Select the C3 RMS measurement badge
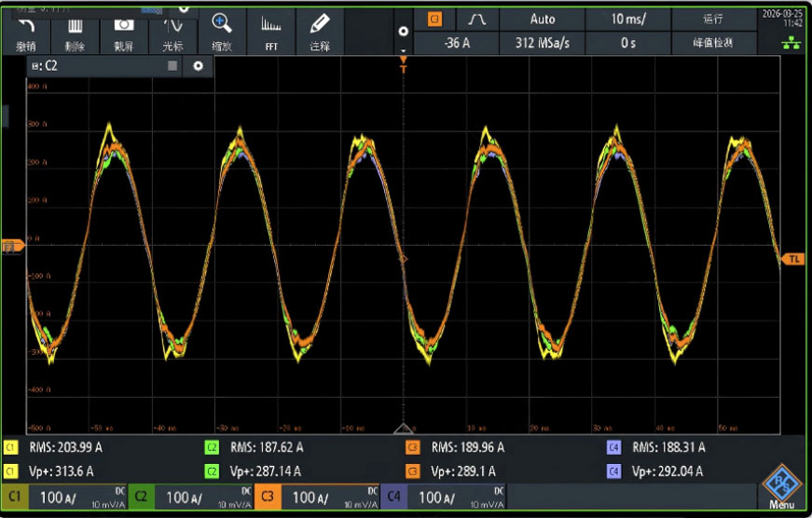 tap(413, 447)
